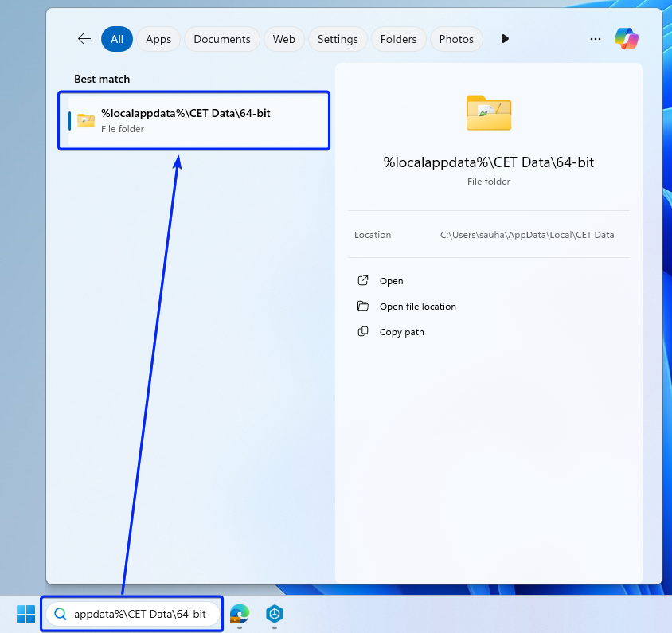The height and width of the screenshot is (633, 672).
Task: Click the folder icon in best match result
Action: [x=86, y=120]
